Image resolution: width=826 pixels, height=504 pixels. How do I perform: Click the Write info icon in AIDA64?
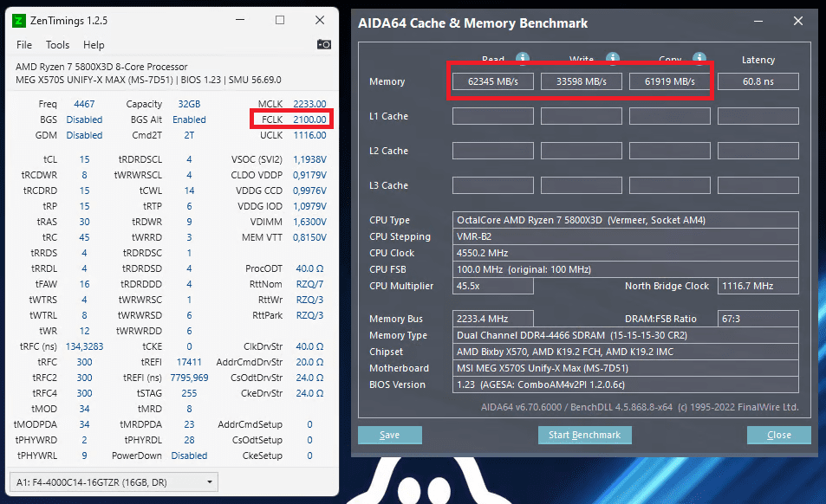pos(612,57)
